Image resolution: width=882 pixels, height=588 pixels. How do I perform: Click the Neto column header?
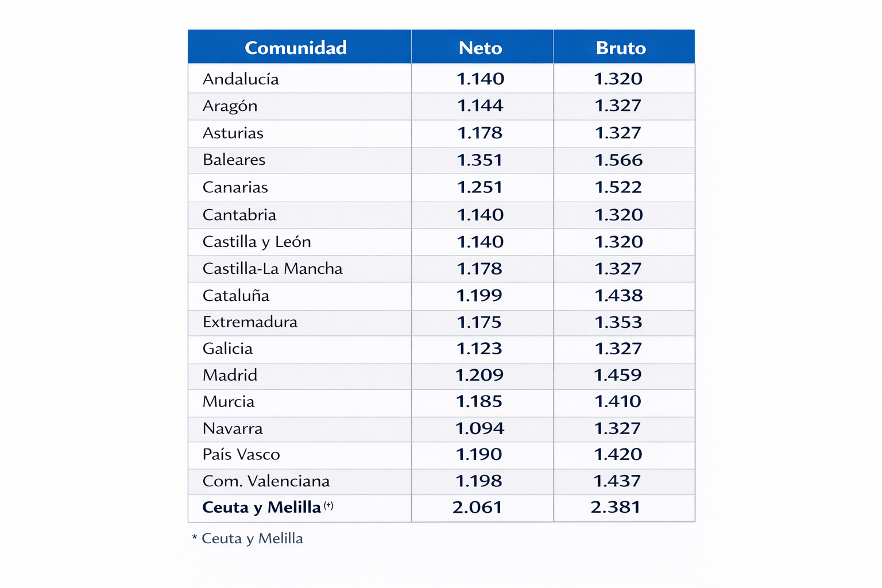click(481, 48)
